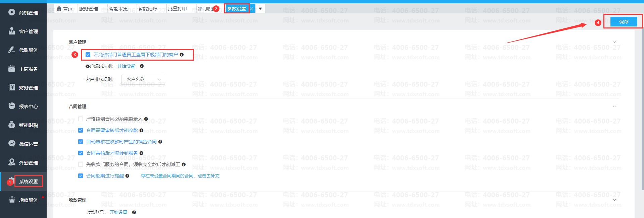Select the 工商服务 briefcase icon

[12, 69]
